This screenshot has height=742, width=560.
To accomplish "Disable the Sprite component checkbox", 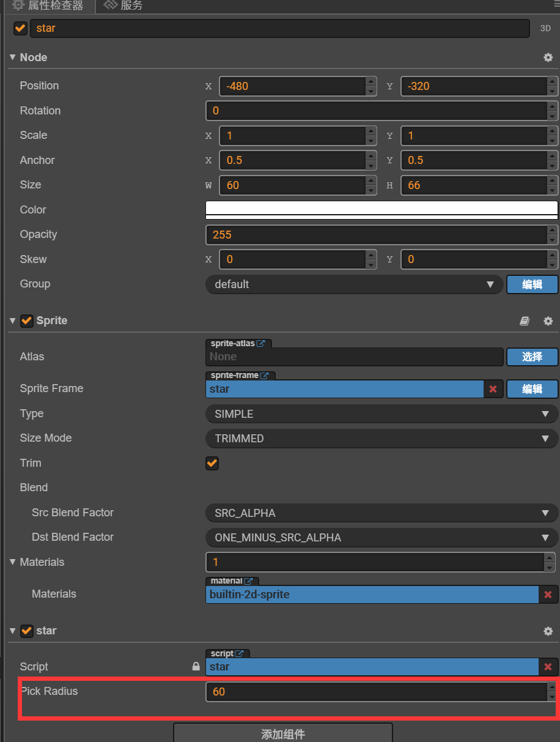I will (27, 321).
